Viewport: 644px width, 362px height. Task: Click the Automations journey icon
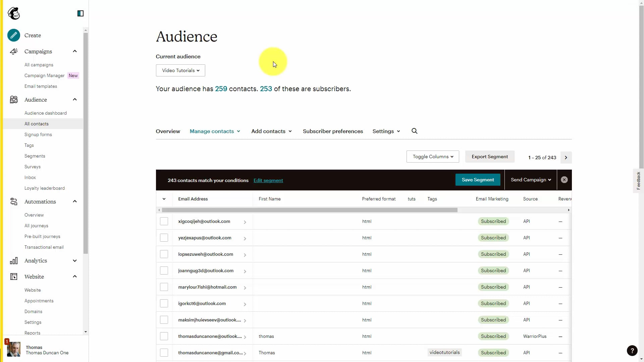point(14,201)
